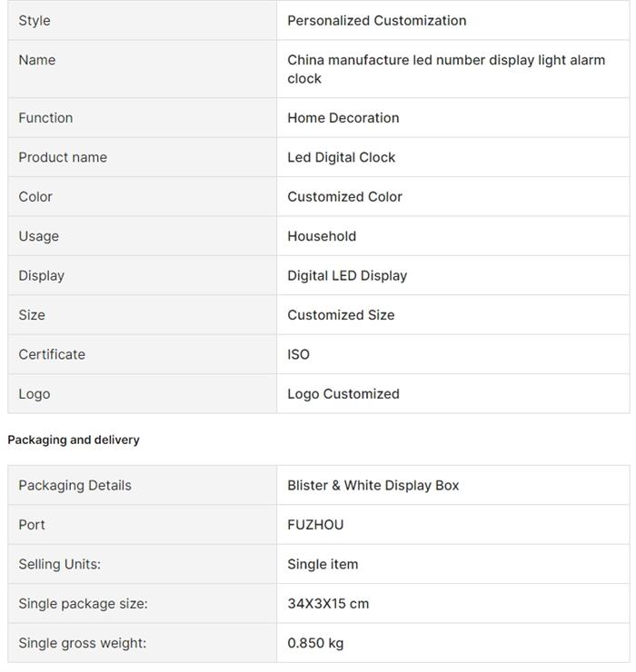The height and width of the screenshot is (672, 636).
Task: Select the 'Style' attribute label
Action: tap(35, 21)
